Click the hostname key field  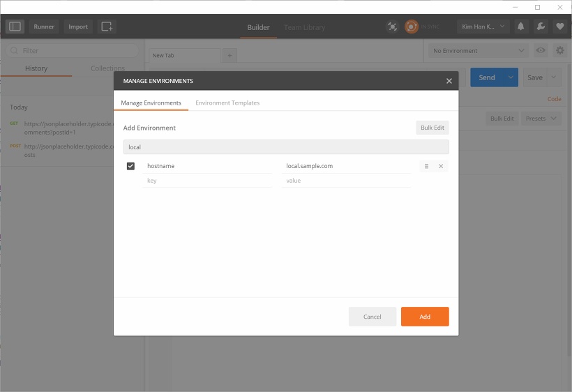(x=207, y=166)
